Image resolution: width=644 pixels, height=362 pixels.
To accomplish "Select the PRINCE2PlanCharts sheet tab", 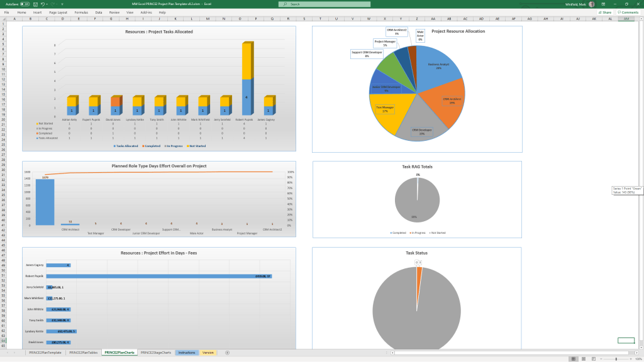I will click(119, 353).
